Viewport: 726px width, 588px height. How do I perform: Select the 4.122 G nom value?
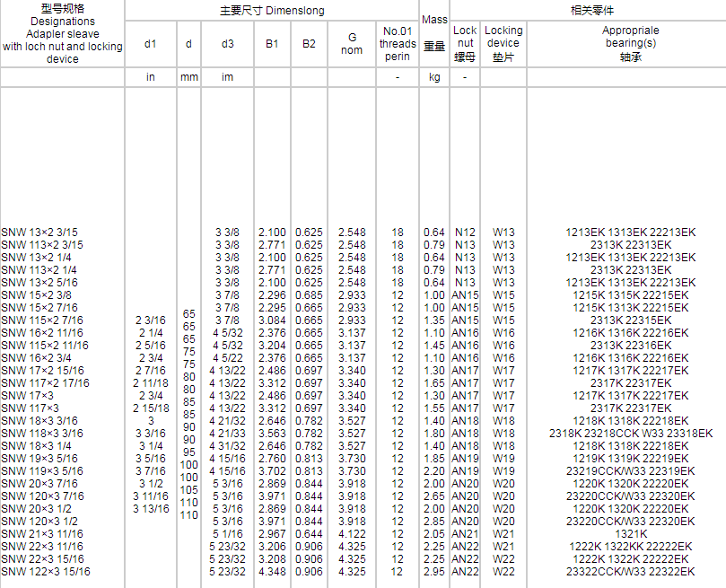point(352,534)
